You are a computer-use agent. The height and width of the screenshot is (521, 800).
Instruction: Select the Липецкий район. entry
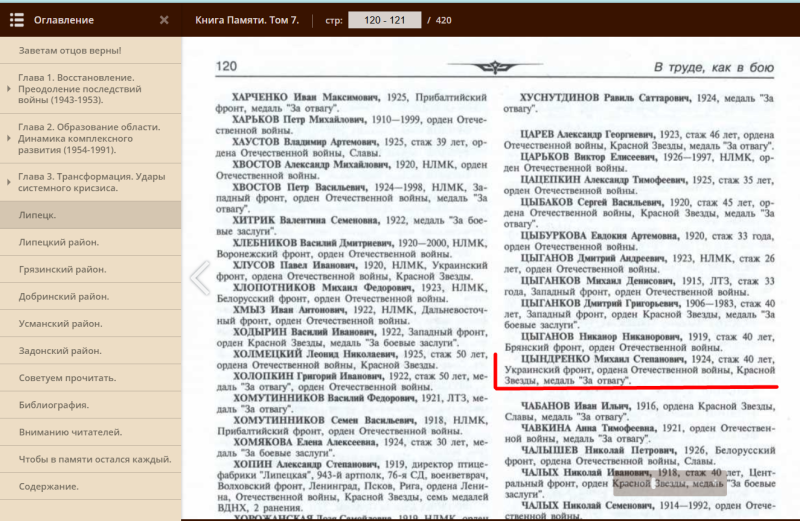pos(90,242)
